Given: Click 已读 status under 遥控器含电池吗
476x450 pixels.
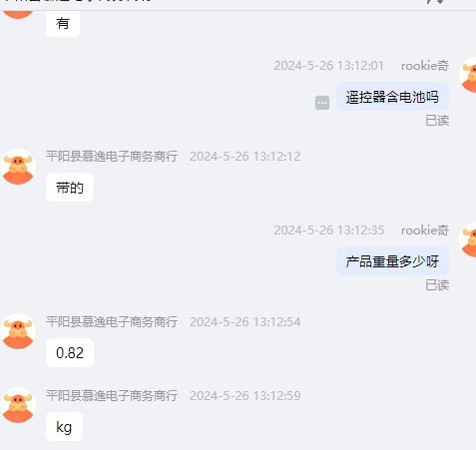Looking at the screenshot, I should (437, 121).
